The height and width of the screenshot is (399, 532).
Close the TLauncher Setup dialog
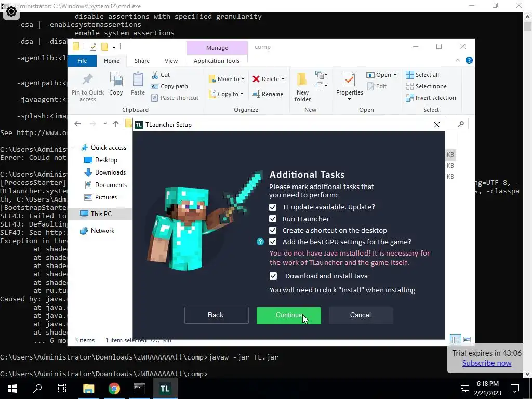coord(437,125)
